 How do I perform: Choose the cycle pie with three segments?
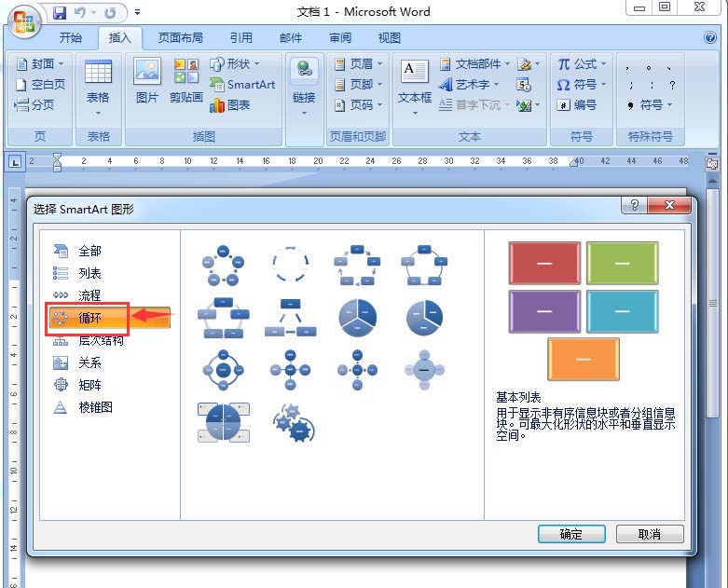click(x=357, y=318)
